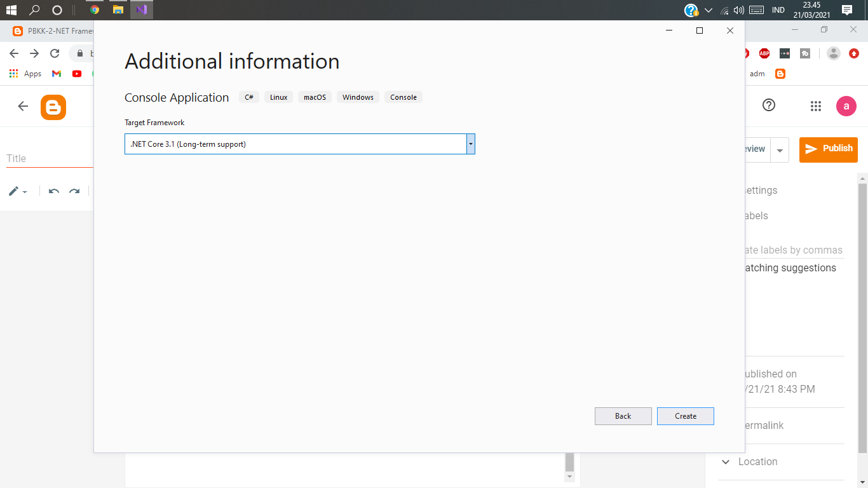Click the C# tag label
This screenshot has height=488, width=868.
pos(249,97)
